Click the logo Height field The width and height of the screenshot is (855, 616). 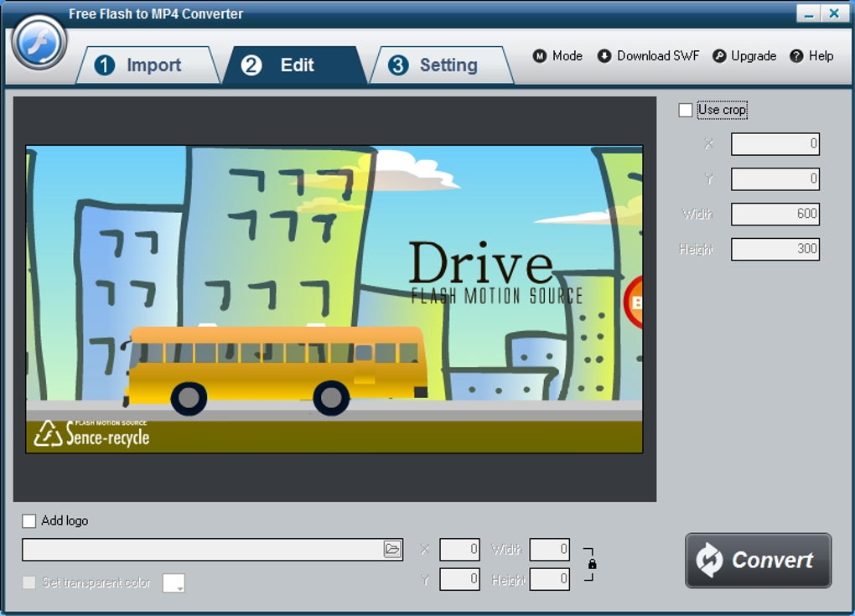pos(550,579)
